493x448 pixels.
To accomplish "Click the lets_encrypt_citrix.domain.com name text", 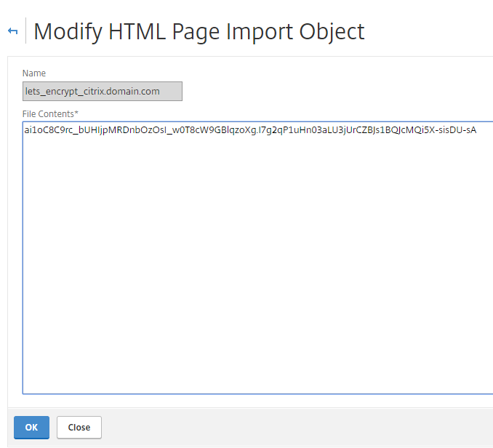I will [92, 92].
